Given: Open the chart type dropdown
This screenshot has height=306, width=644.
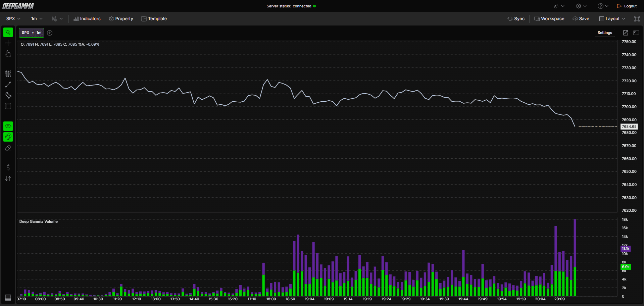Looking at the screenshot, I should [x=57, y=19].
